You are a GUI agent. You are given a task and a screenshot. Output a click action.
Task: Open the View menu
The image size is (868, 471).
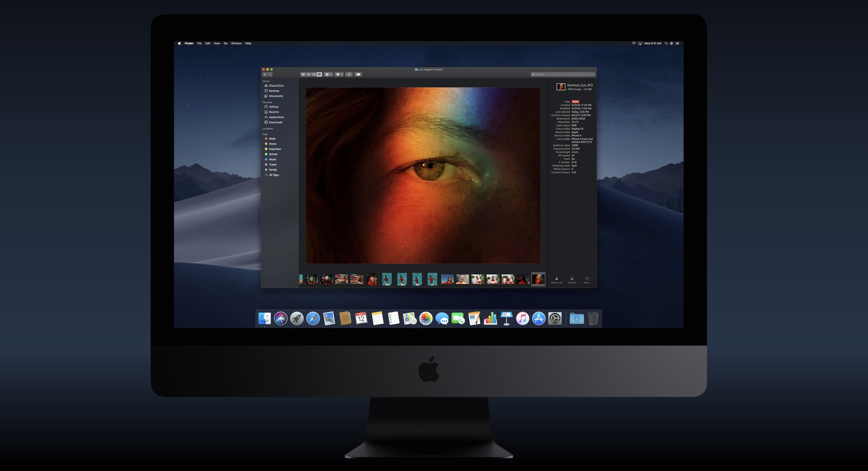pyautogui.click(x=217, y=43)
